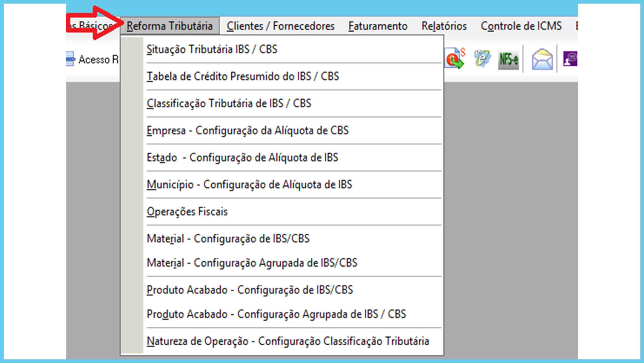Image resolution: width=644 pixels, height=363 pixels.
Task: Choose Tabela de Crédito Presumido do IBS / CBS
Action: 243,76
